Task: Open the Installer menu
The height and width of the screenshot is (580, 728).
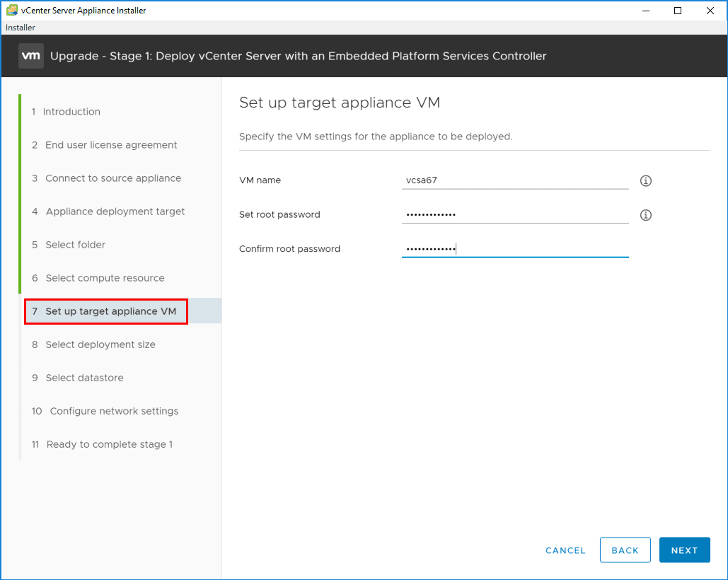Action: coord(21,28)
